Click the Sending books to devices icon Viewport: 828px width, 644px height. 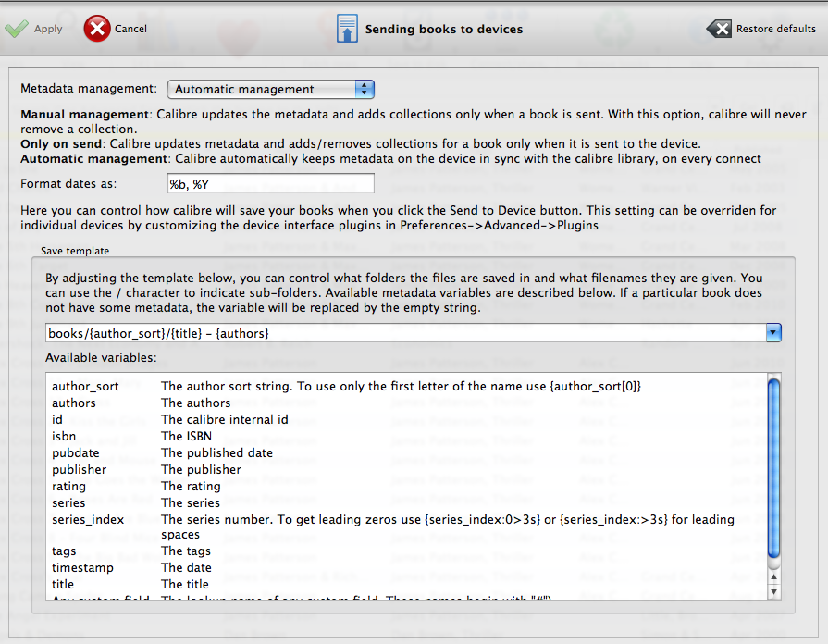click(x=347, y=29)
